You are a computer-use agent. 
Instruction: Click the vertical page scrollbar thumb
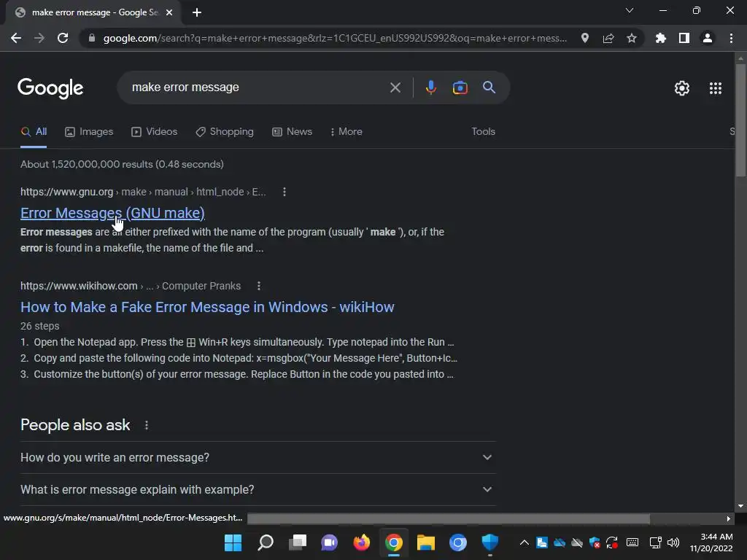(x=740, y=120)
